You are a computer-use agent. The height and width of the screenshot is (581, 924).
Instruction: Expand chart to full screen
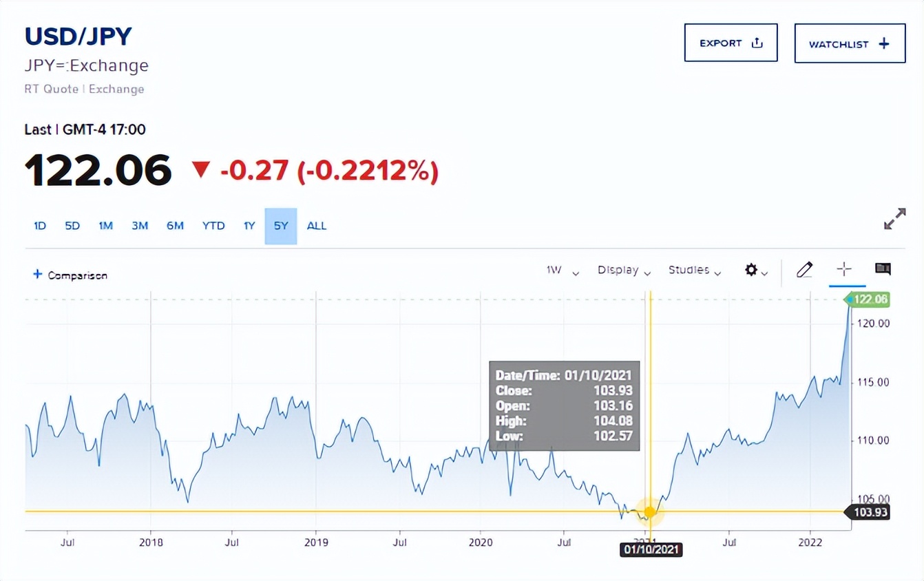click(894, 220)
